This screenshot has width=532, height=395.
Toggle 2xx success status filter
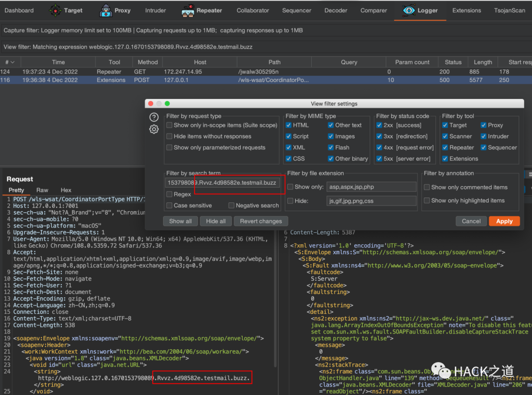pos(379,125)
